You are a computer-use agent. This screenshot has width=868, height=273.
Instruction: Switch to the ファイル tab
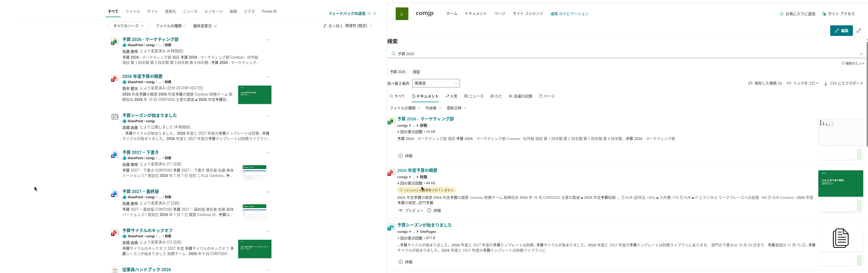pos(133,11)
